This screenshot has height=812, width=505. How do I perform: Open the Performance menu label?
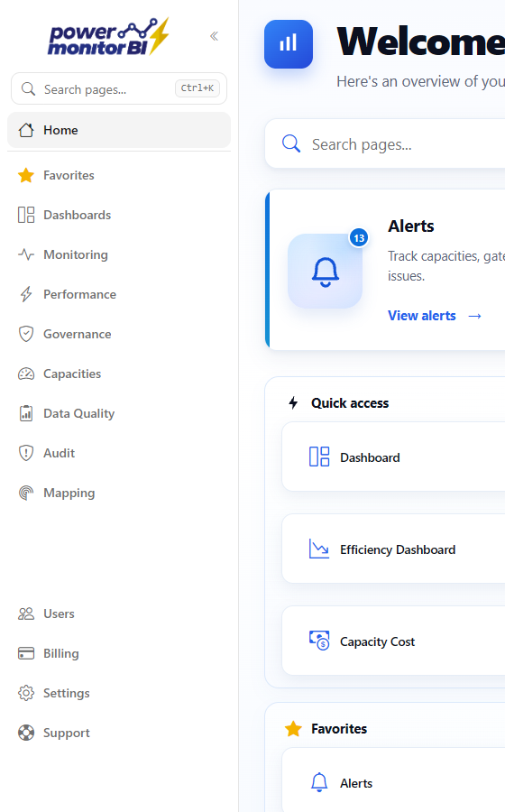(x=79, y=294)
